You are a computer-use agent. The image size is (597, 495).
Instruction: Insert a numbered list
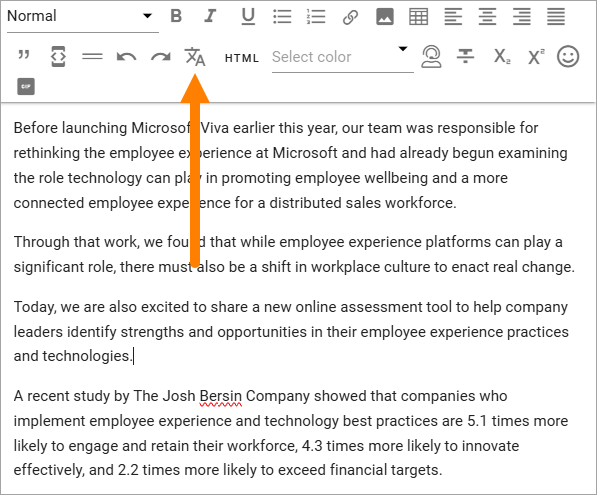316,17
